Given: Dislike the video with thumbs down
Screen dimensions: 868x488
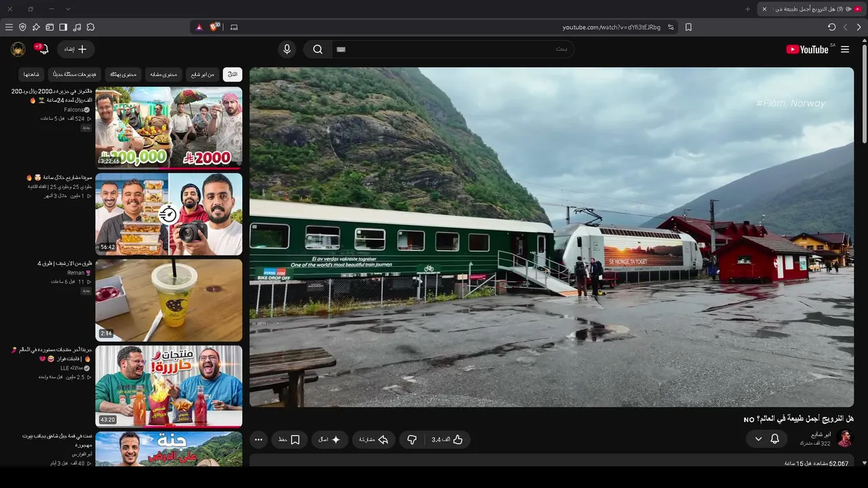Looking at the screenshot, I should pos(412,440).
